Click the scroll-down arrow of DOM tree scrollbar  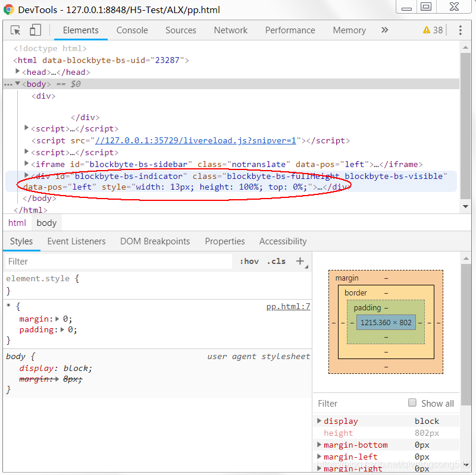point(465,206)
